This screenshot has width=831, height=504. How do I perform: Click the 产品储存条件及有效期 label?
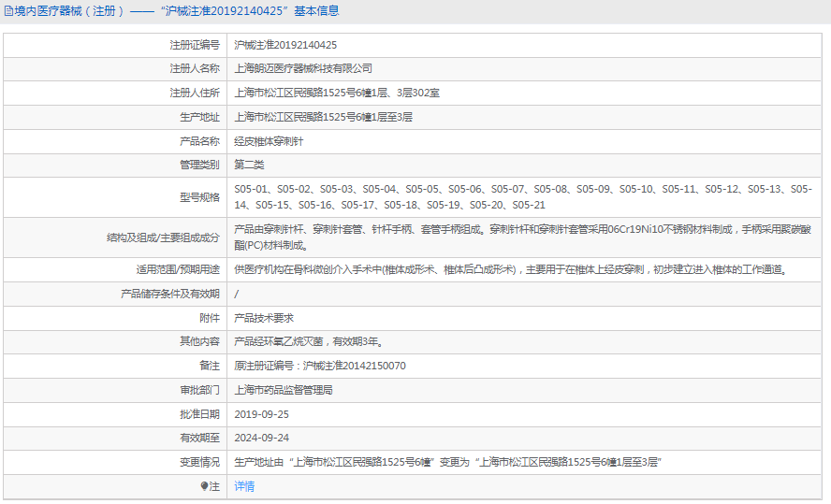click(170, 294)
